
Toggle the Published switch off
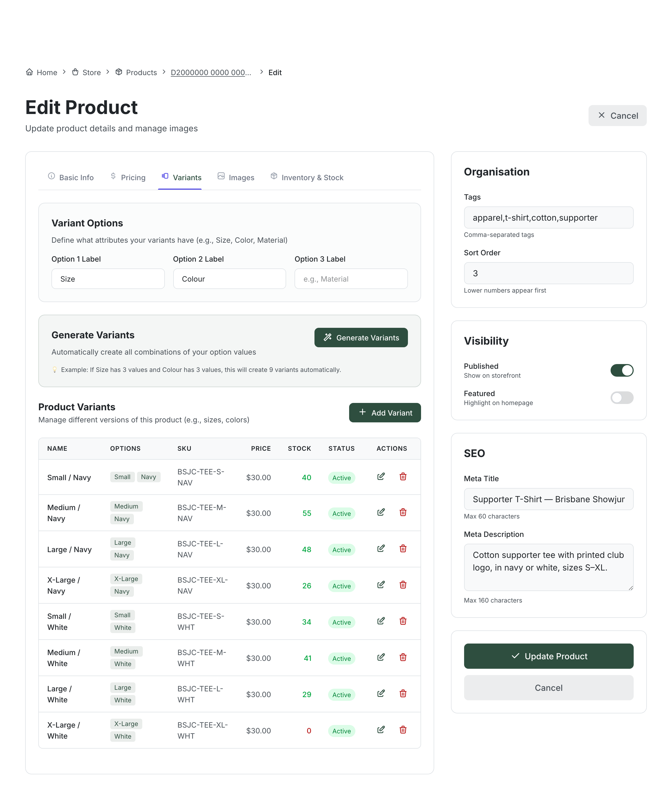click(x=621, y=370)
